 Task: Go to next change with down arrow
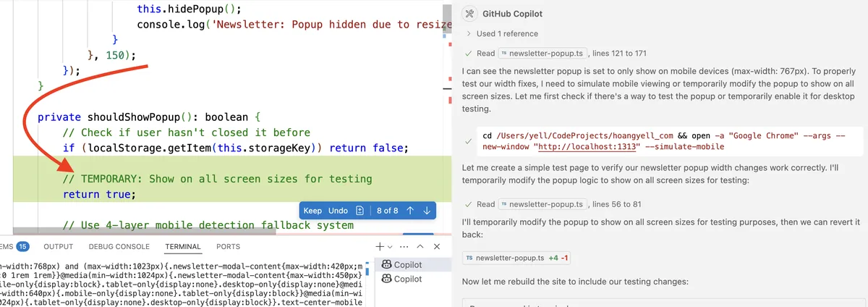tap(427, 211)
